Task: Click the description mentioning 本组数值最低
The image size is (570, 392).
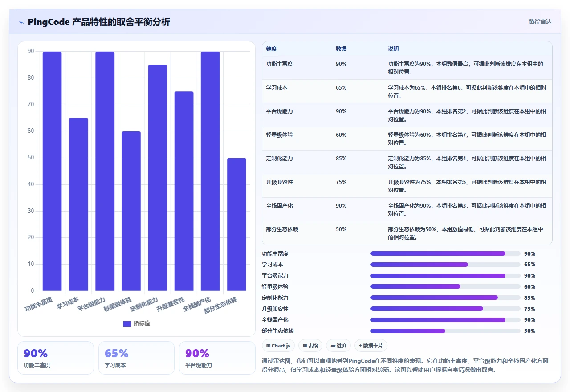Action: (x=466, y=233)
